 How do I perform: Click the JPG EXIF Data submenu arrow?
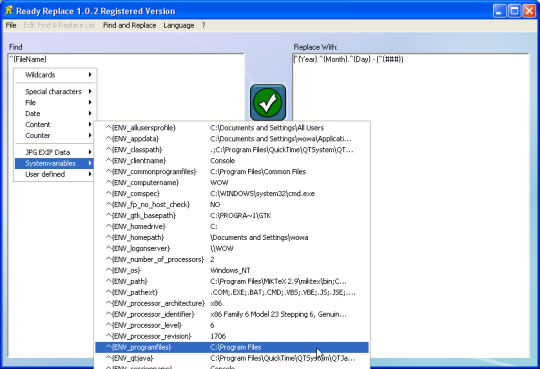[x=90, y=152]
